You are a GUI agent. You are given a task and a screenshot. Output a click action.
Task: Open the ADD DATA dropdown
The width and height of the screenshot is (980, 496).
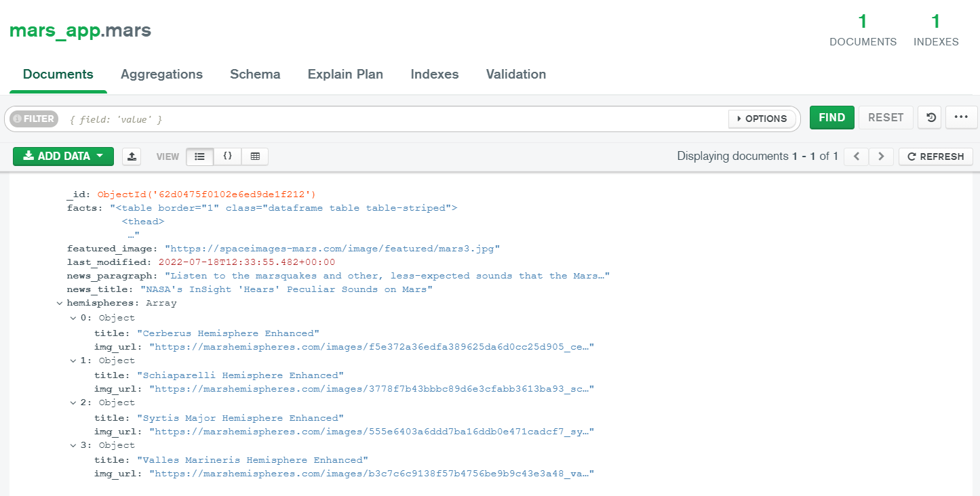(x=64, y=157)
